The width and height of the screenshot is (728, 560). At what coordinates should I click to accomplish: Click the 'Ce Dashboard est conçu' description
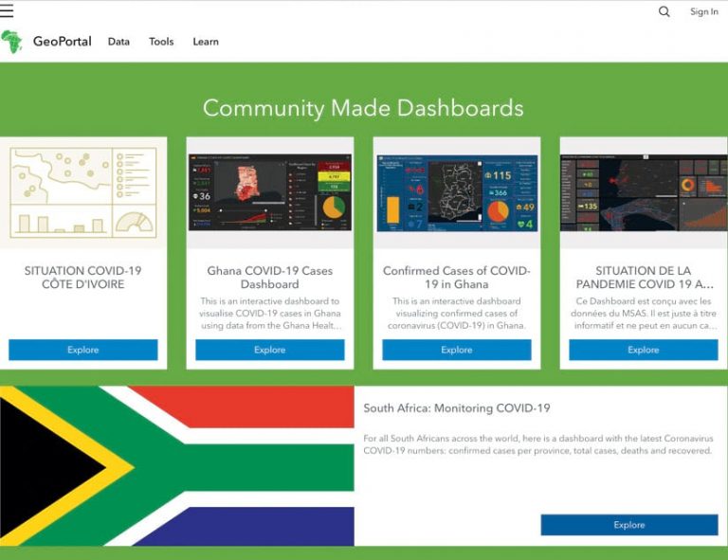(x=644, y=314)
